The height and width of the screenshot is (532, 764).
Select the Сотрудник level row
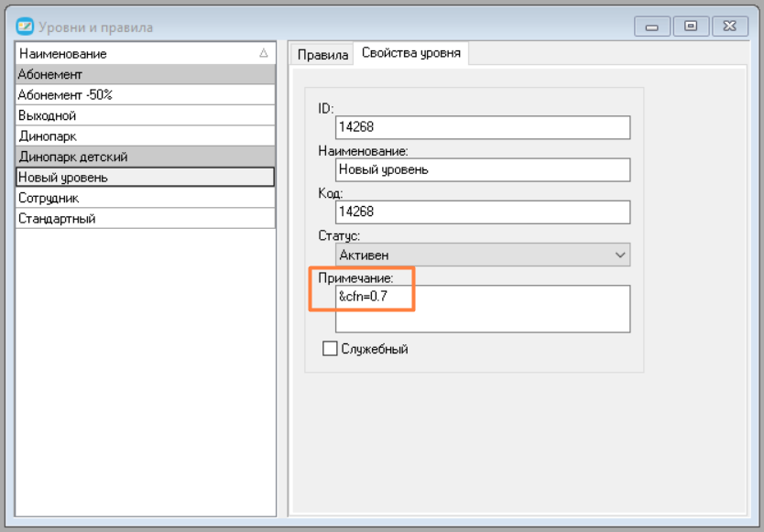[146, 198]
